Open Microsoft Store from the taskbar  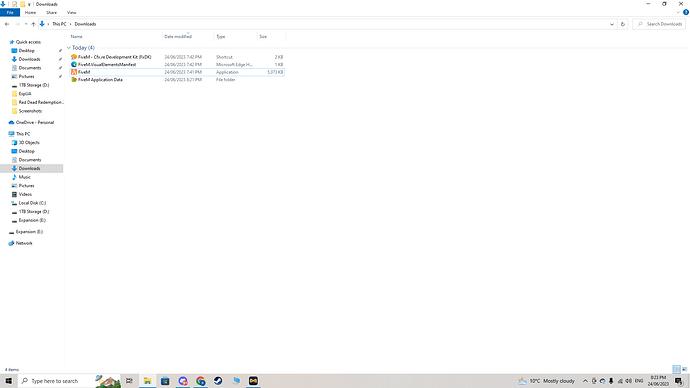pos(165,381)
